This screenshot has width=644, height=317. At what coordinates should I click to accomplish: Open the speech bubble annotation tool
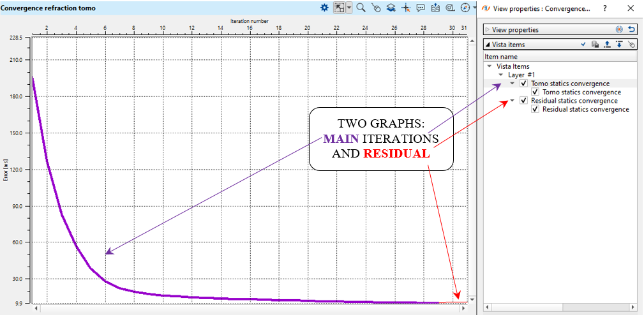(421, 8)
